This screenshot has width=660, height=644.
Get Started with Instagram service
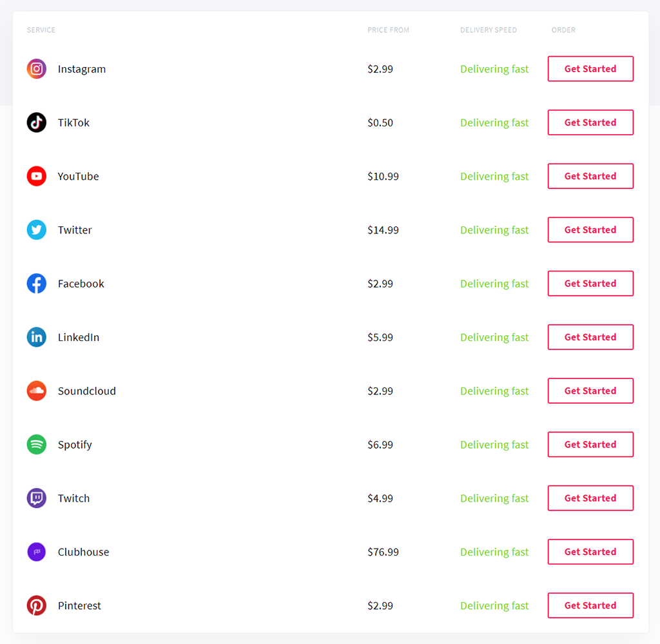tap(590, 68)
